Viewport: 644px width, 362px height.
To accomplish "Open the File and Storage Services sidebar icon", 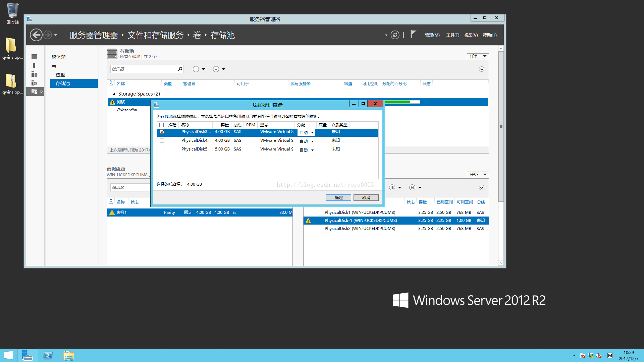I will (34, 92).
